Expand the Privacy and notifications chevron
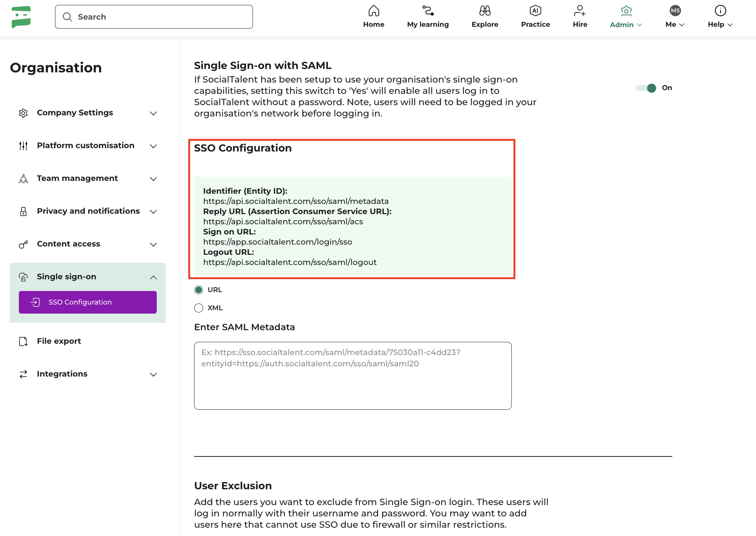Viewport: 756px width, 536px height. (x=153, y=212)
